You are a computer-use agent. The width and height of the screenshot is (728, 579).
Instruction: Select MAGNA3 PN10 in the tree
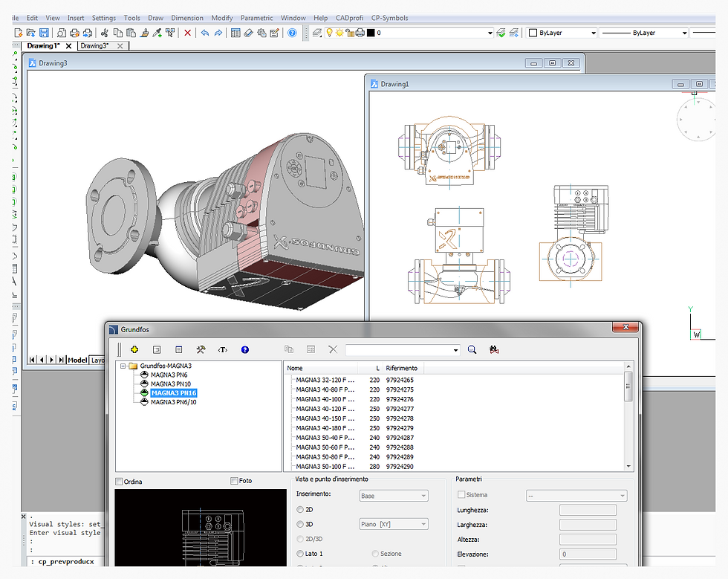(x=170, y=384)
